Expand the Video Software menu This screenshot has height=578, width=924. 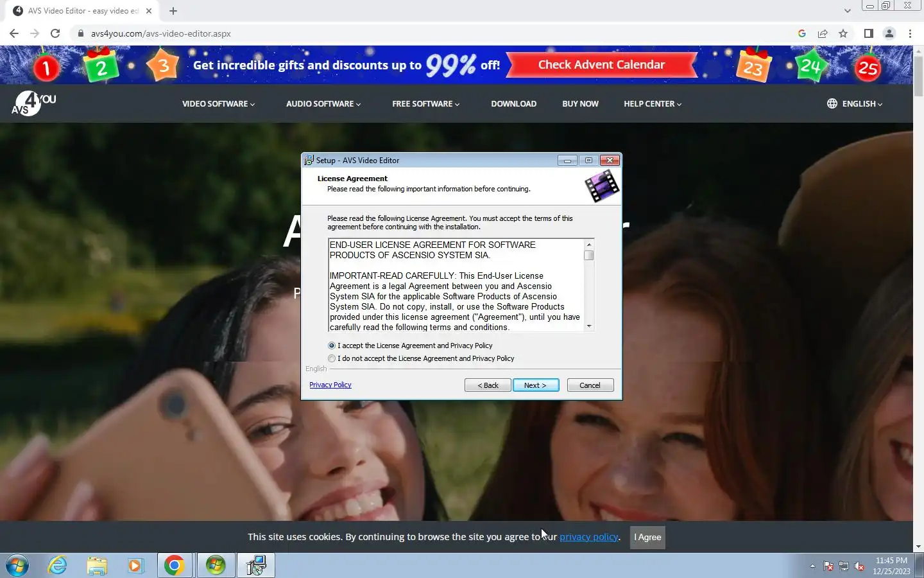pyautogui.click(x=218, y=103)
